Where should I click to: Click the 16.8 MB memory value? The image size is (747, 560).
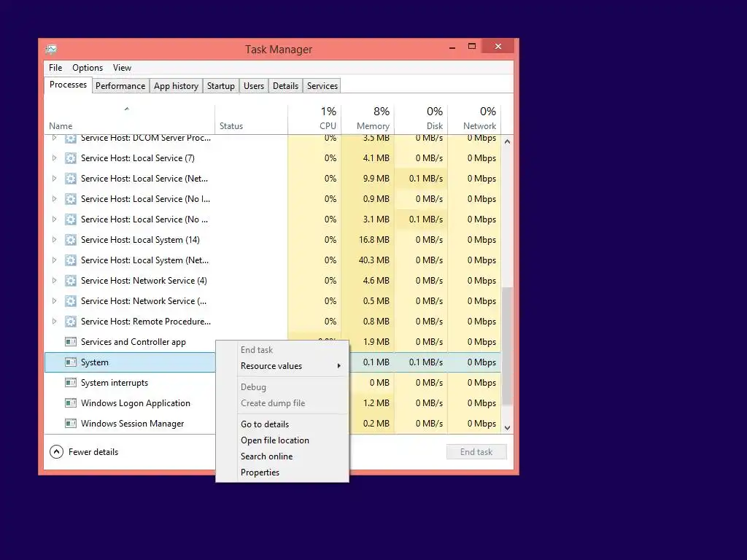[374, 240]
